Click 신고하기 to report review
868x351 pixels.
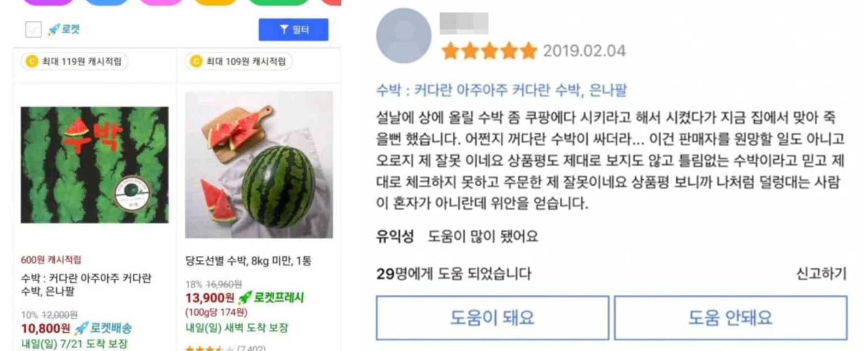point(821,274)
